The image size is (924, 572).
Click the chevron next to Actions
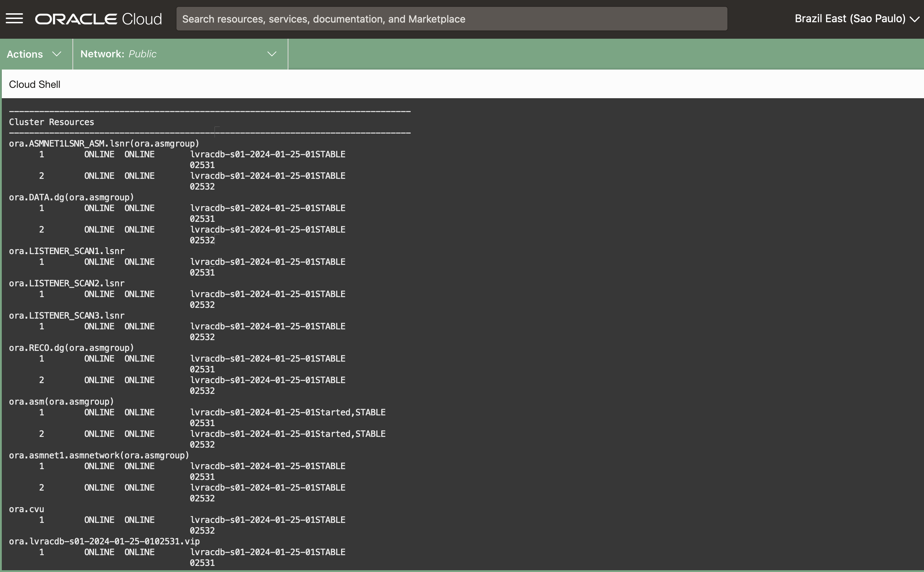57,54
